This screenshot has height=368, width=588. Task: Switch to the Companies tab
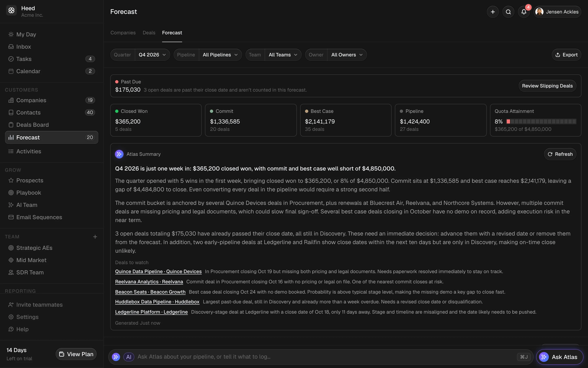[x=123, y=33]
